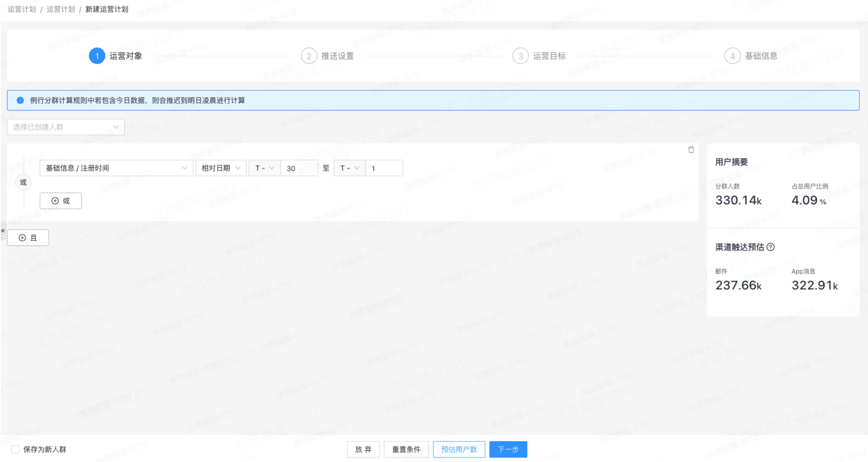Image resolution: width=868 pixels, height=462 pixels.
Task: Click the step 4 circle for 基础信息
Action: click(732, 56)
